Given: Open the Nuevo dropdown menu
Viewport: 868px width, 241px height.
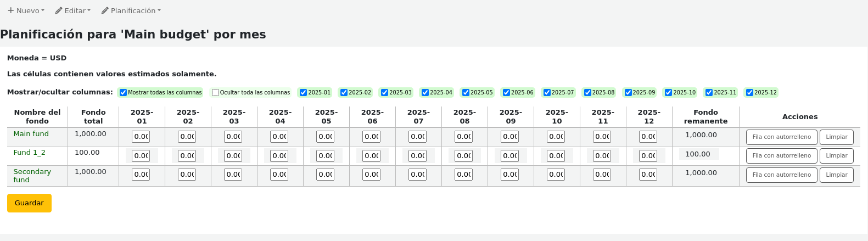Looking at the screenshot, I should pos(26,10).
